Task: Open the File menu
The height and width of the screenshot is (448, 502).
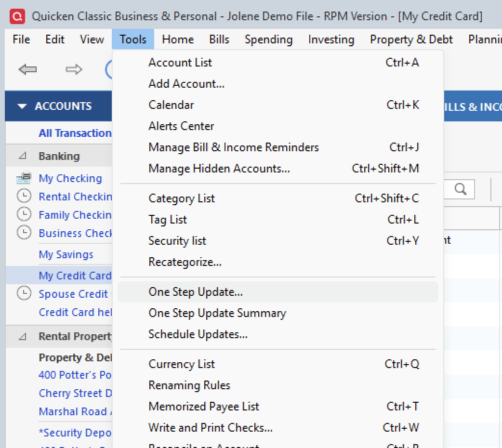Action: click(21, 40)
